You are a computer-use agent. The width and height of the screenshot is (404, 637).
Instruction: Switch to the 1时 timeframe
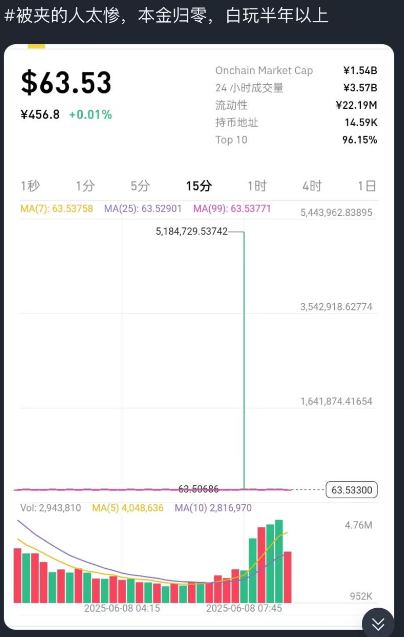[x=257, y=186]
